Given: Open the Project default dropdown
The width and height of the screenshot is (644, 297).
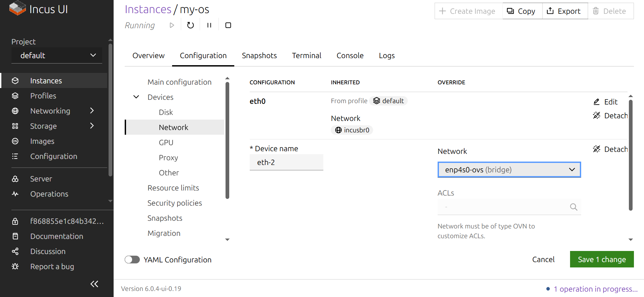Looking at the screenshot, I should click(57, 55).
